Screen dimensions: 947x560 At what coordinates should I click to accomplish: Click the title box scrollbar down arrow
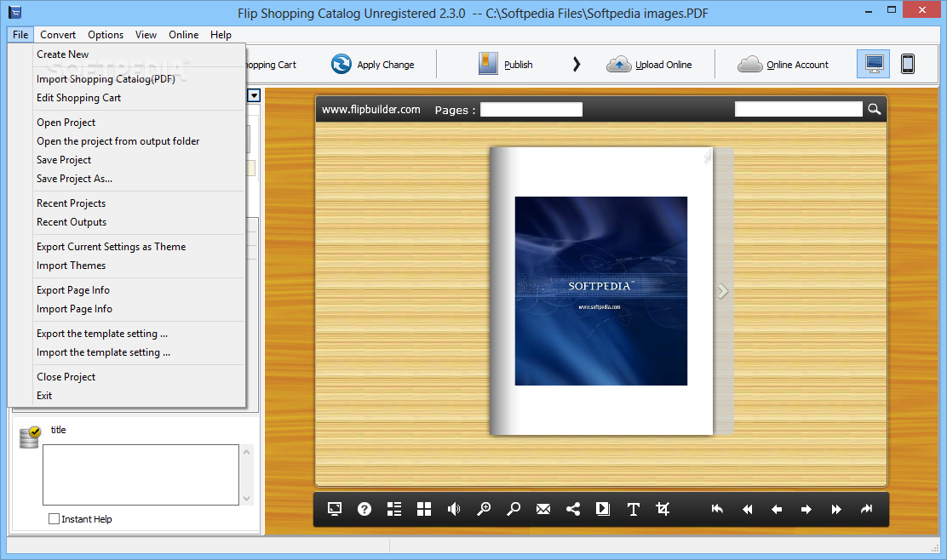pos(246,499)
